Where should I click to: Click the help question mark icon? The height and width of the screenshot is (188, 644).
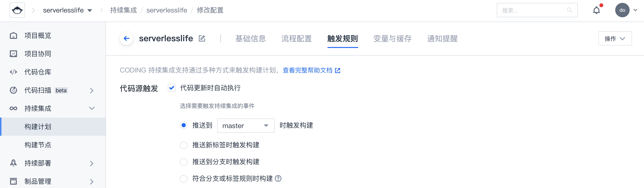coord(278,178)
